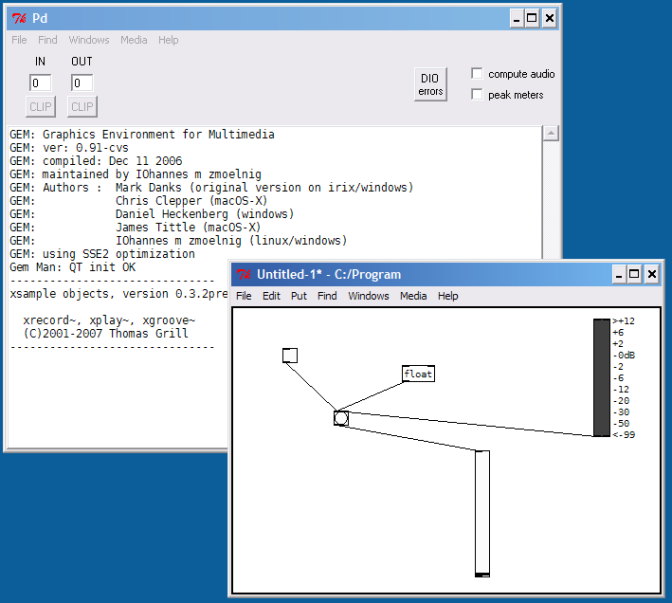Screen dimensions: 672x603
Task: Enable the compute audio checkbox
Action: (477, 74)
